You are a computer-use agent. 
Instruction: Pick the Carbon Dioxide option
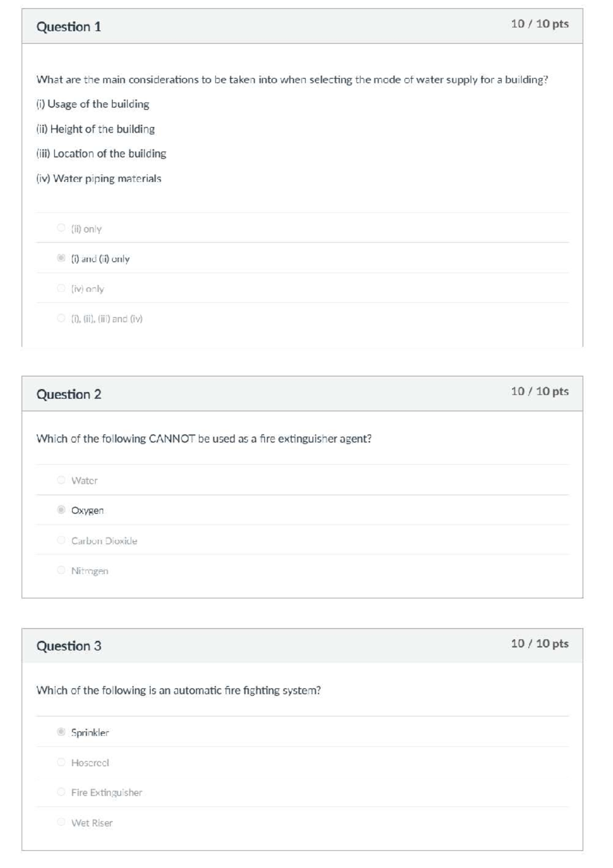(x=61, y=540)
